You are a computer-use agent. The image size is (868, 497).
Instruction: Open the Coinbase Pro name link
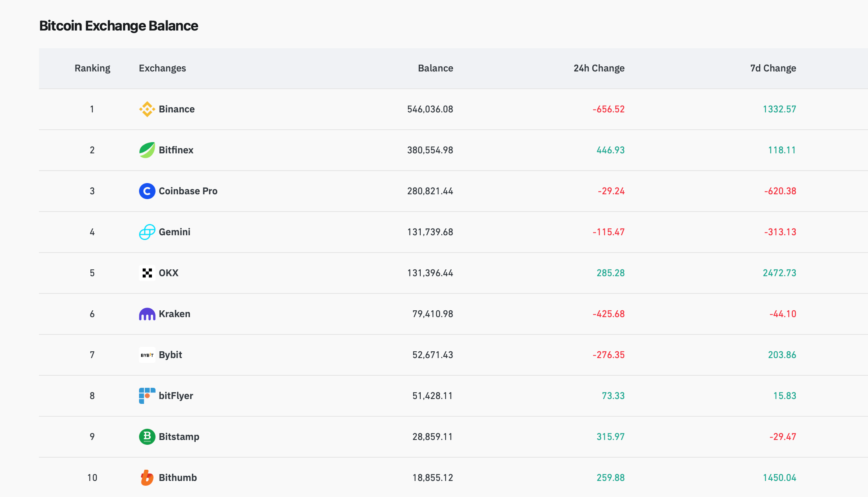pyautogui.click(x=188, y=191)
